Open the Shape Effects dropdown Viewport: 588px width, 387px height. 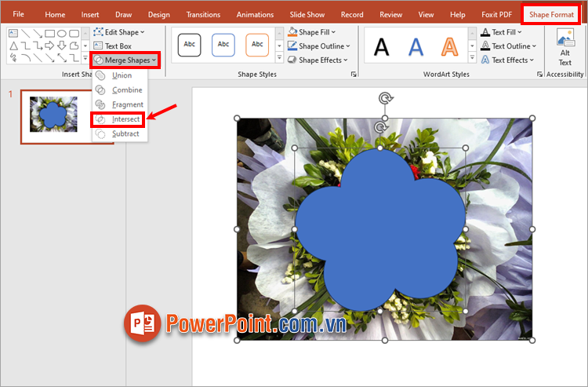pos(318,60)
